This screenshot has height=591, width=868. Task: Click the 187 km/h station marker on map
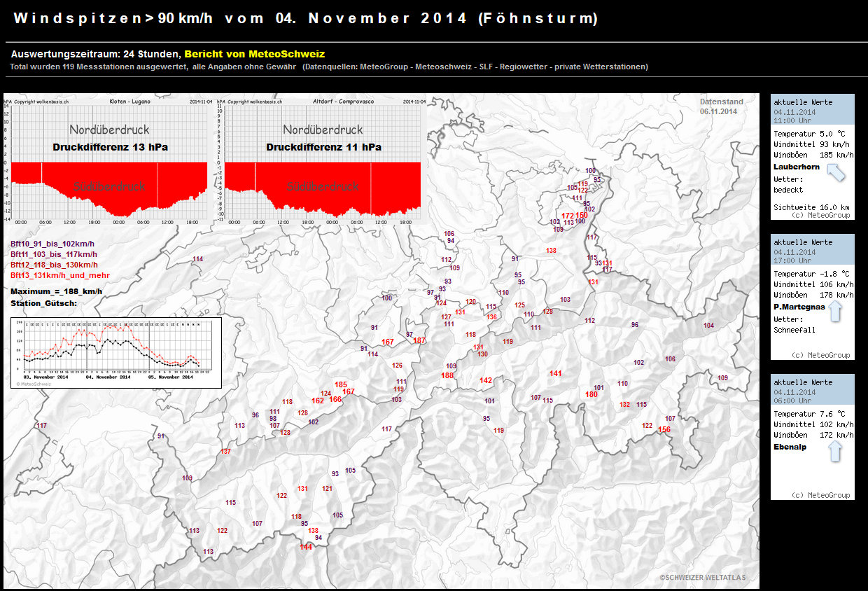419,340
